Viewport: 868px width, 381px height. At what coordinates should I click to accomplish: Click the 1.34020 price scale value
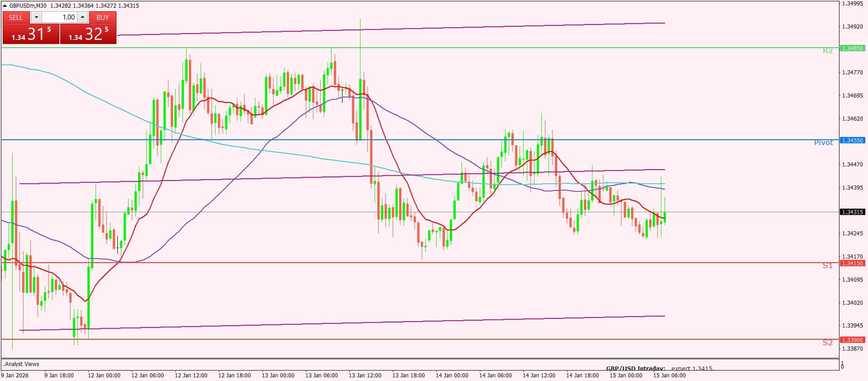pos(852,303)
